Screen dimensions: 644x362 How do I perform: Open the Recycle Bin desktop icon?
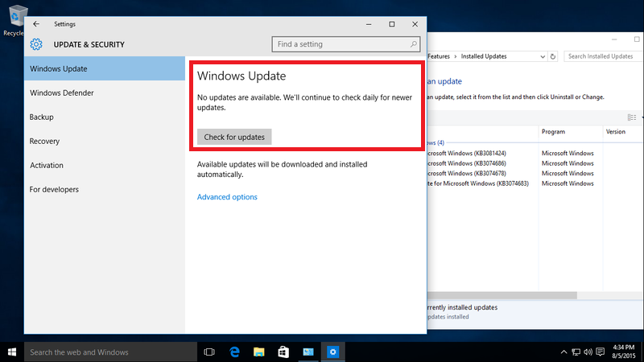14,19
